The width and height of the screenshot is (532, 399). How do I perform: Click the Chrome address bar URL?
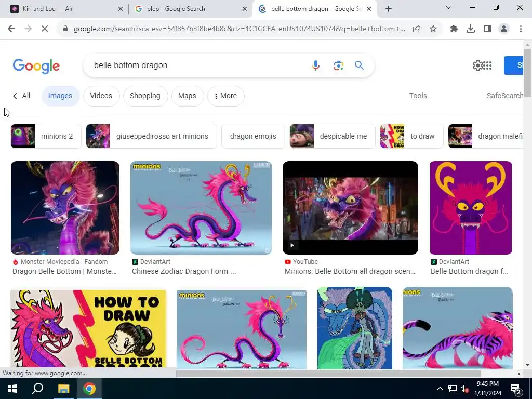(x=239, y=29)
